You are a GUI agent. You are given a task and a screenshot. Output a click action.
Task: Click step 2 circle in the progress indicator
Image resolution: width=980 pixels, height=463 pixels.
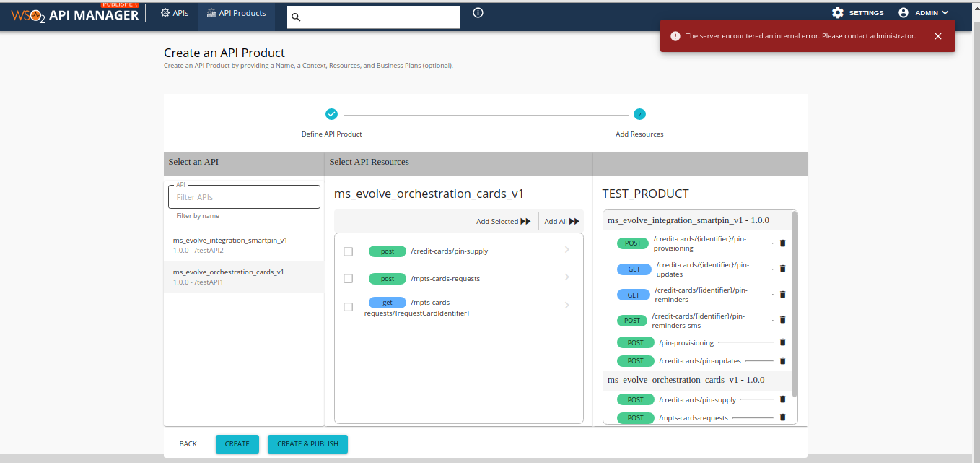639,114
